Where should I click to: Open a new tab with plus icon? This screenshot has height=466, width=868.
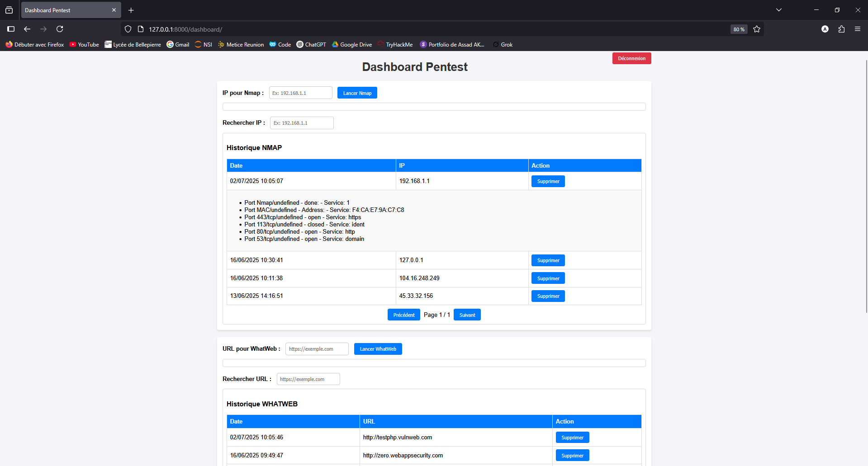click(x=131, y=10)
